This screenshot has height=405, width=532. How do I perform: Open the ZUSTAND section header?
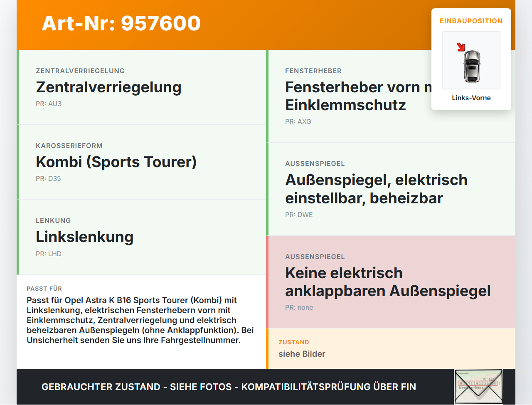294,342
